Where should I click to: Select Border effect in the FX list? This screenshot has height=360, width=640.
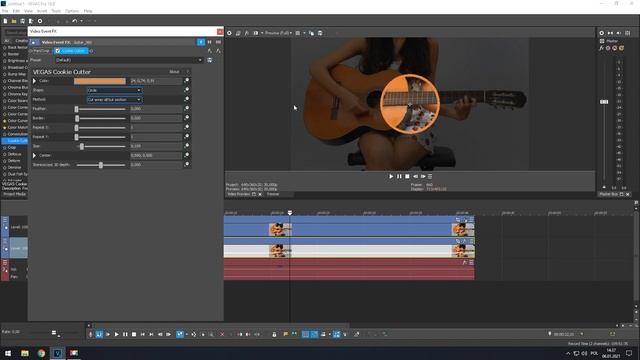pos(13,54)
